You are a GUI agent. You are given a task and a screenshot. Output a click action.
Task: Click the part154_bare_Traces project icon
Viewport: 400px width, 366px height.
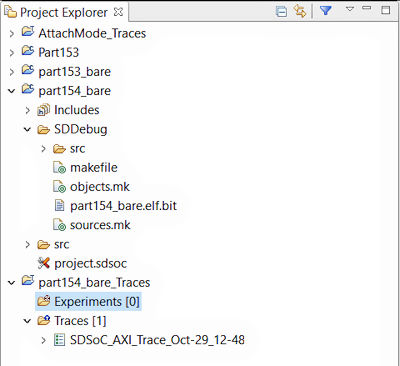click(28, 281)
